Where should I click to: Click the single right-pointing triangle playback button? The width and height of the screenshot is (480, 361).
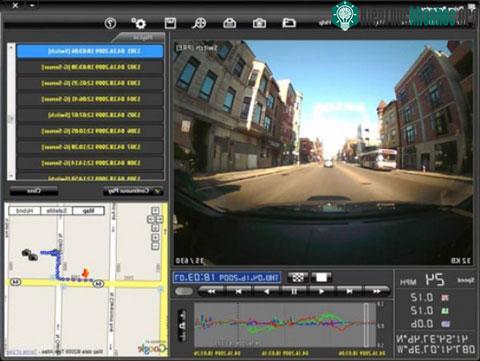coord(321,291)
